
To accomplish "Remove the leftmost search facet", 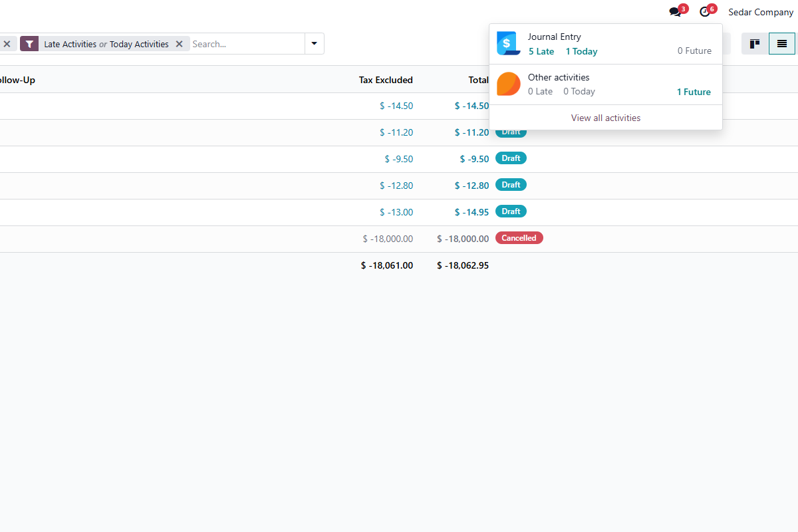I will click(7, 44).
